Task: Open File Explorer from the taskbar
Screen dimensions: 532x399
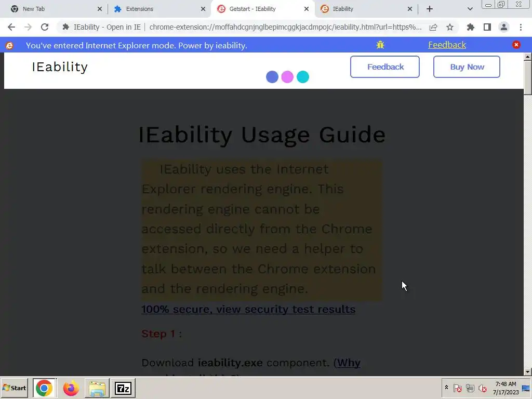Action: (97, 388)
